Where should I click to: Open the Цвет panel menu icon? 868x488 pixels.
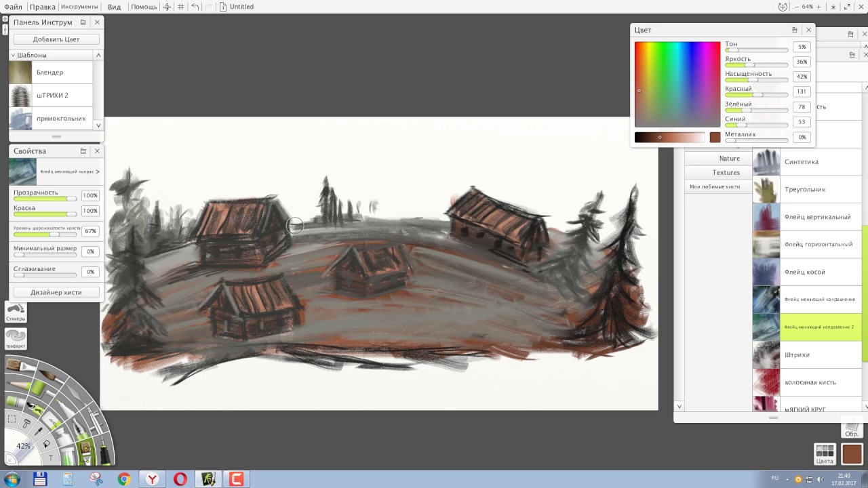794,30
